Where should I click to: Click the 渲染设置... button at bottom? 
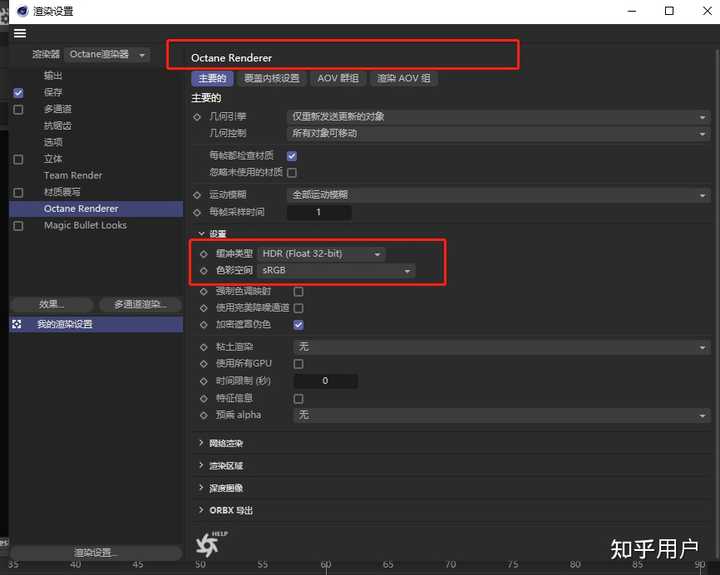coord(96,552)
